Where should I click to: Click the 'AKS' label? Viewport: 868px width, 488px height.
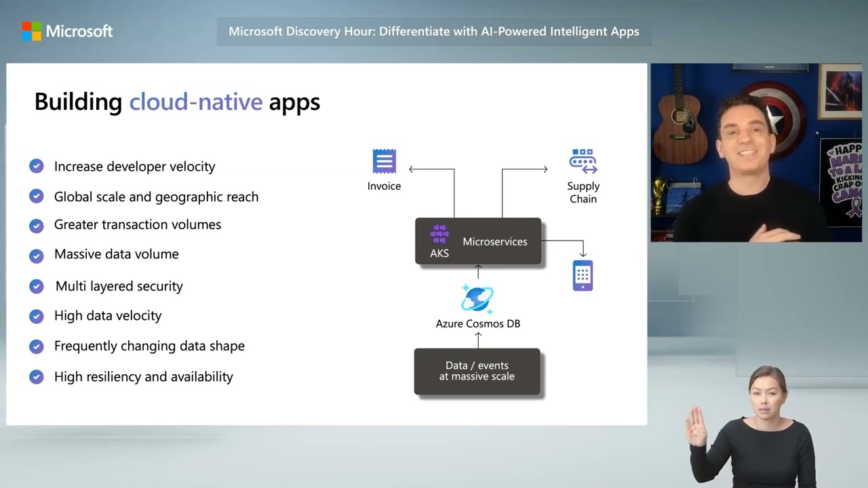(x=439, y=253)
